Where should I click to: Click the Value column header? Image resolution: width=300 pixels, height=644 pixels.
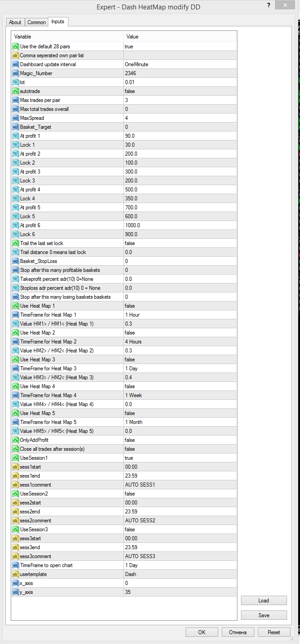point(180,37)
